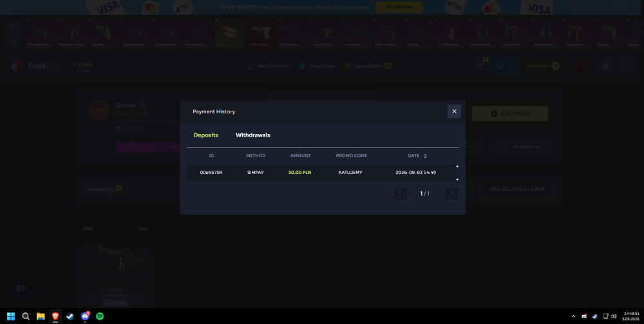Select the bottom live-drop filter icon
Screen dimensions: 644x324
[14, 41]
